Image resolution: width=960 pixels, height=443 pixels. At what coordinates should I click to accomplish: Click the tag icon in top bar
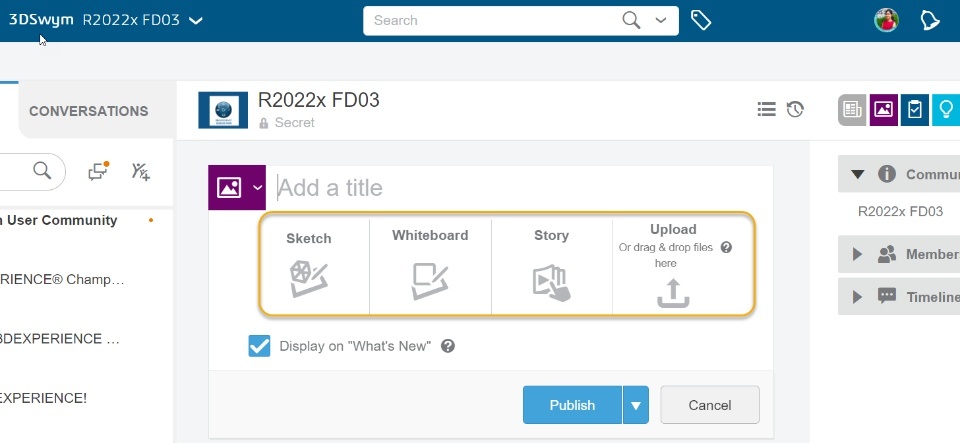click(701, 20)
